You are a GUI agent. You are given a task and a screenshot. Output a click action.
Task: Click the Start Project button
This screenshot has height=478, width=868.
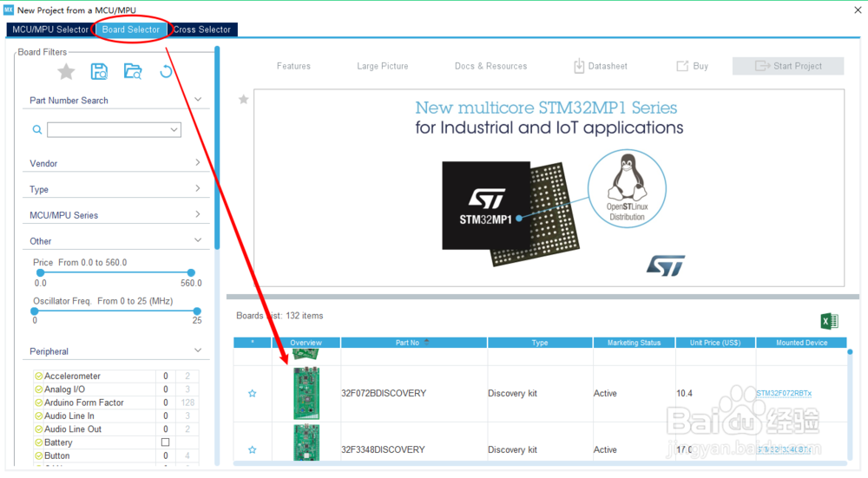coord(788,66)
